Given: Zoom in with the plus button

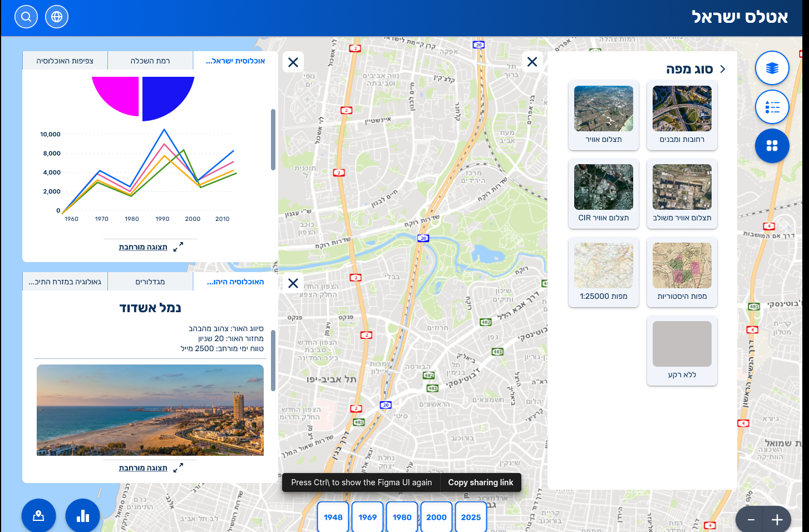Looking at the screenshot, I should 777,520.
